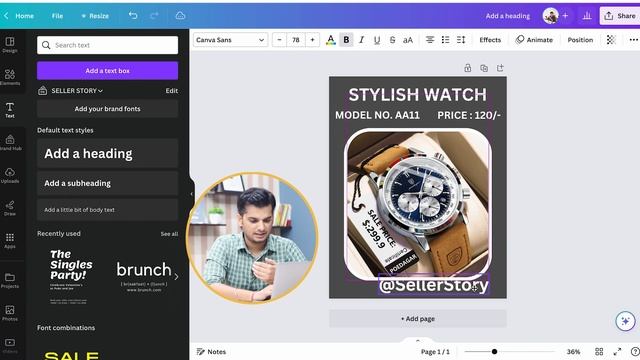Image resolution: width=640 pixels, height=360 pixels.
Task: Toggle strikethrough formatting
Action: (x=392, y=40)
